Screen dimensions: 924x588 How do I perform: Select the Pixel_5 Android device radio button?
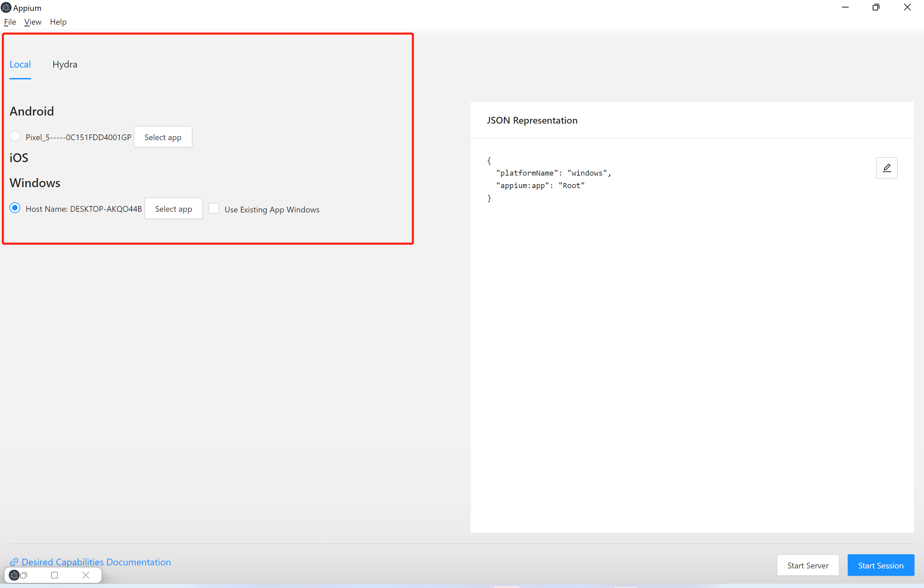[x=15, y=136]
